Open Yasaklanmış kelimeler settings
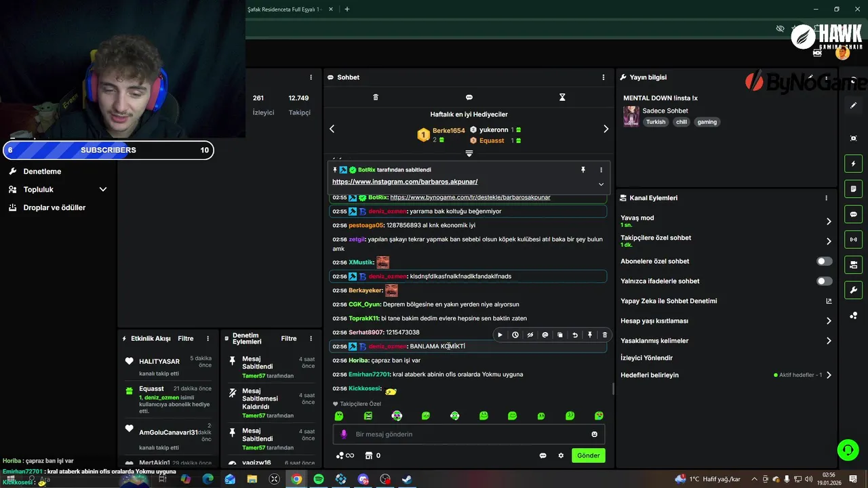The width and height of the screenshot is (868, 488). [727, 341]
